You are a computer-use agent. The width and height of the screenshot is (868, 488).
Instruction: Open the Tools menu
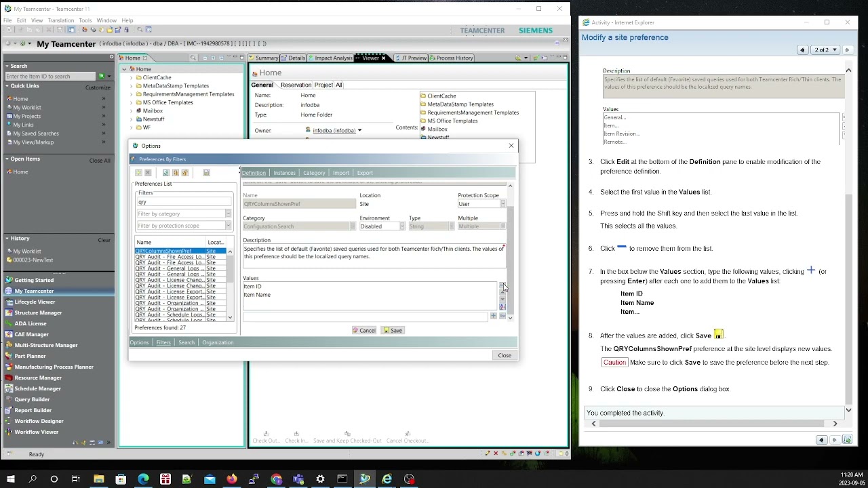85,20
